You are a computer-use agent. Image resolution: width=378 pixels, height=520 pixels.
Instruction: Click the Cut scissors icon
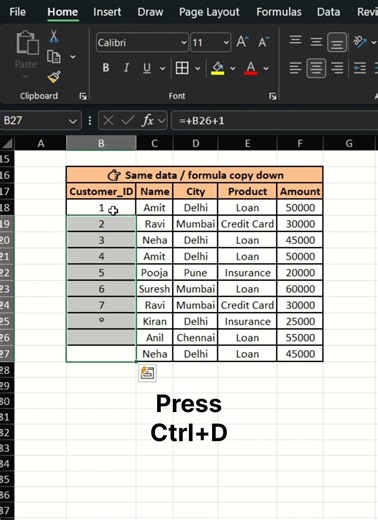53,36
